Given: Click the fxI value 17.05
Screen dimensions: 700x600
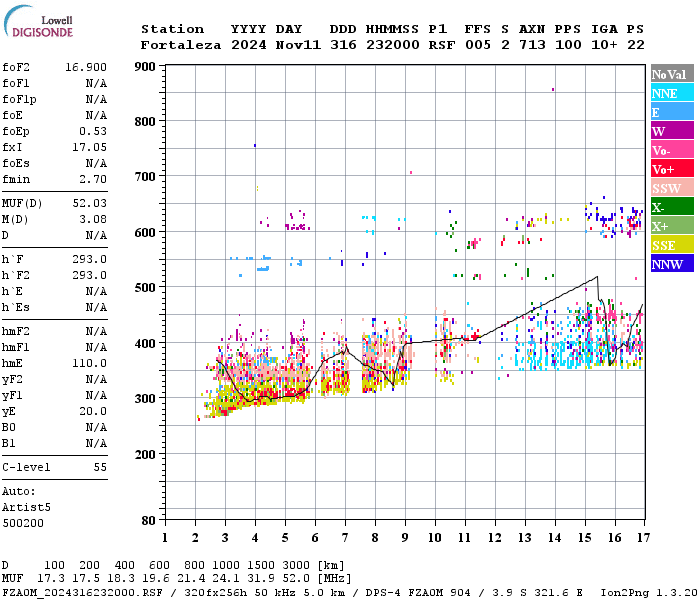Looking at the screenshot, I should tap(89, 147).
